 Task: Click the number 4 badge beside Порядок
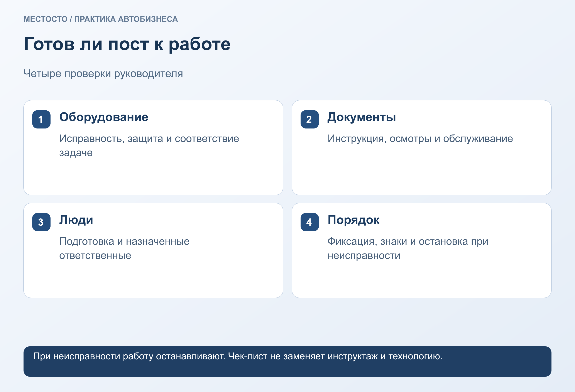pyautogui.click(x=309, y=222)
